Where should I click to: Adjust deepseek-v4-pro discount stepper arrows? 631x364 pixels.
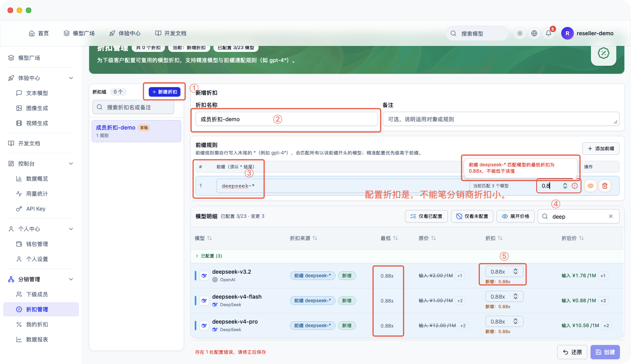click(x=516, y=321)
